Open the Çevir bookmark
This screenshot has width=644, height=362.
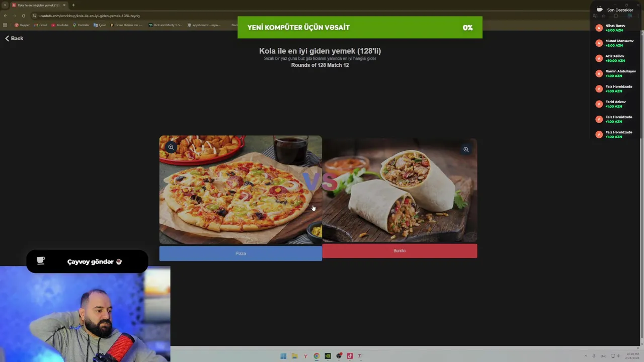(x=100, y=25)
